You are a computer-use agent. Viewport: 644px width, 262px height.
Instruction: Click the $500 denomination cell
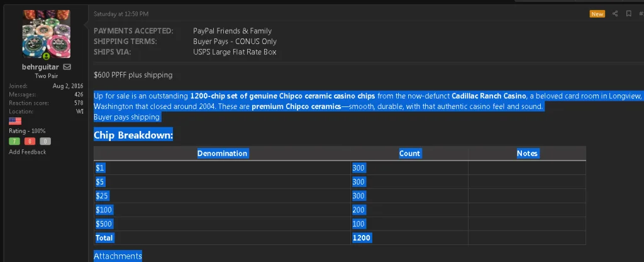tap(222, 224)
